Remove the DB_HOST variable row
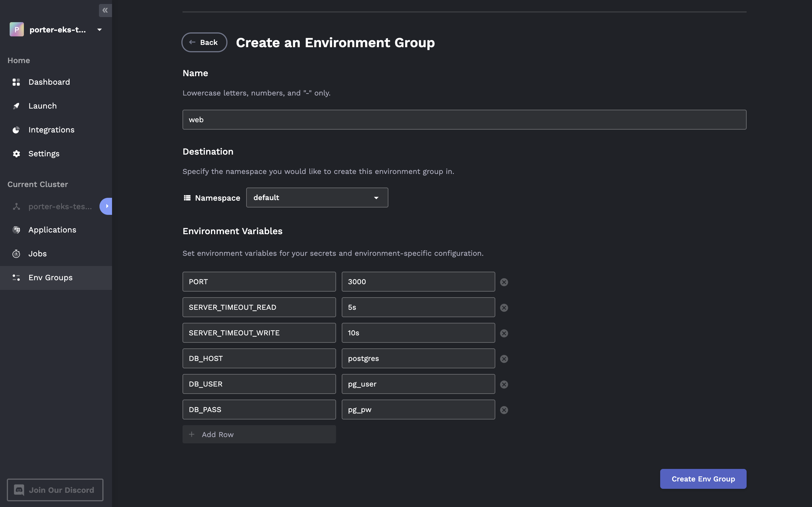The image size is (812, 507). click(504, 359)
